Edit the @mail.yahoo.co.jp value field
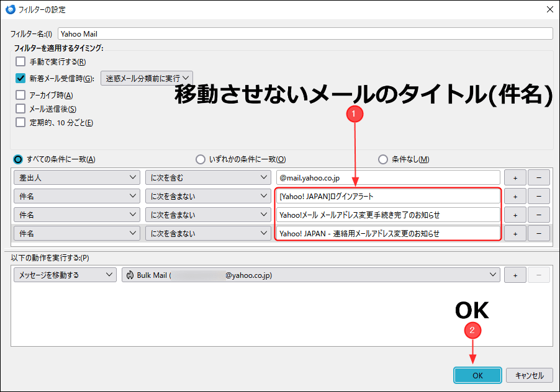The image size is (560, 392). (388, 177)
